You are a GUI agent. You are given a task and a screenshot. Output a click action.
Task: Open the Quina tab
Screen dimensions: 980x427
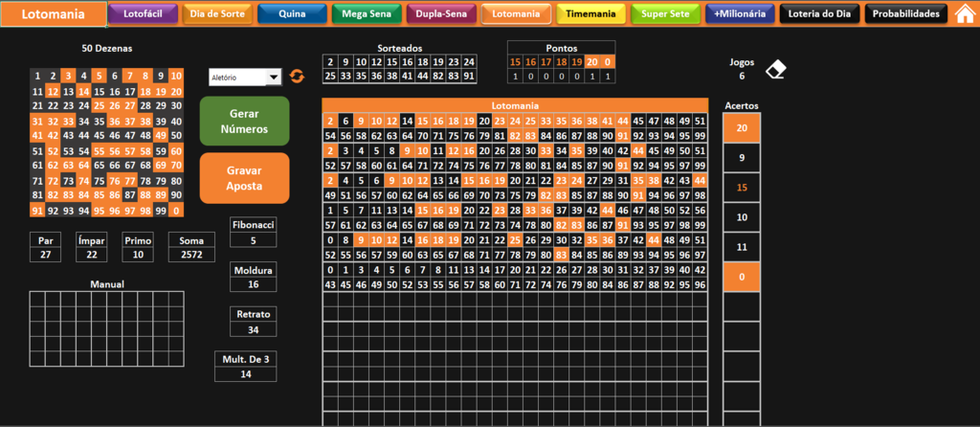pos(292,13)
